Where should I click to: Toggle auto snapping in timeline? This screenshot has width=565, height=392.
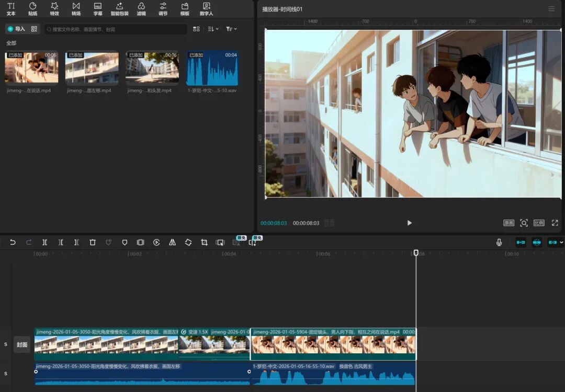pos(537,243)
